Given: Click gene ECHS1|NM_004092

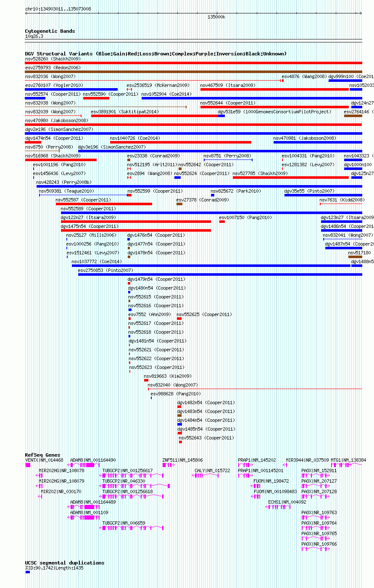Looking at the screenshot, I should point(278,507).
